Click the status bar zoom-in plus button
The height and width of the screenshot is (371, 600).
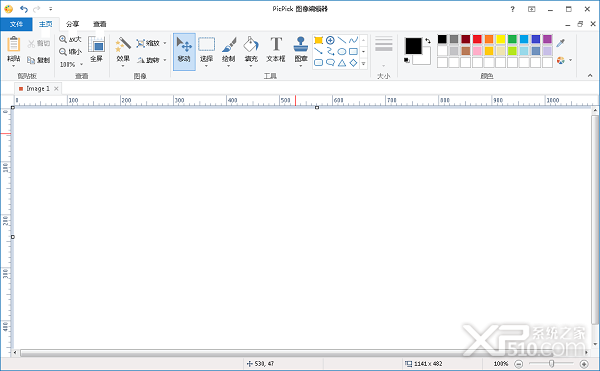tap(584, 364)
